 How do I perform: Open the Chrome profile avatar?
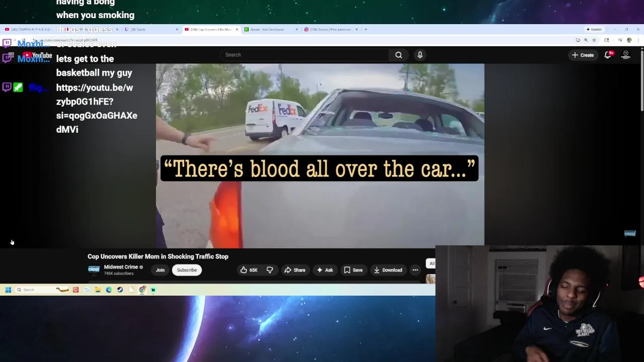629,40
